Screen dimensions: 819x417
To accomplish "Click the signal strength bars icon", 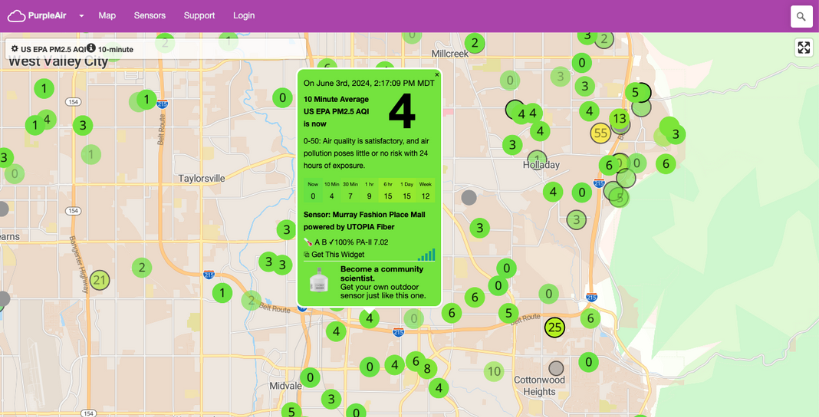I will click(427, 255).
